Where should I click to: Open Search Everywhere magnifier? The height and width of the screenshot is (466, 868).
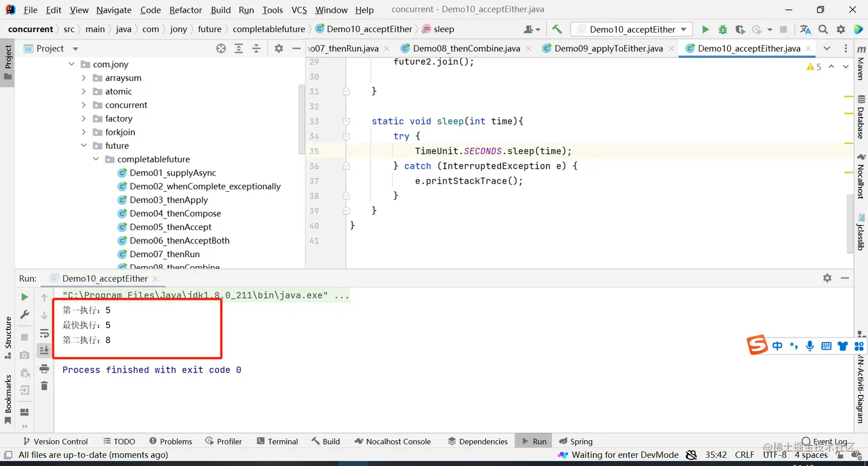[823, 29]
